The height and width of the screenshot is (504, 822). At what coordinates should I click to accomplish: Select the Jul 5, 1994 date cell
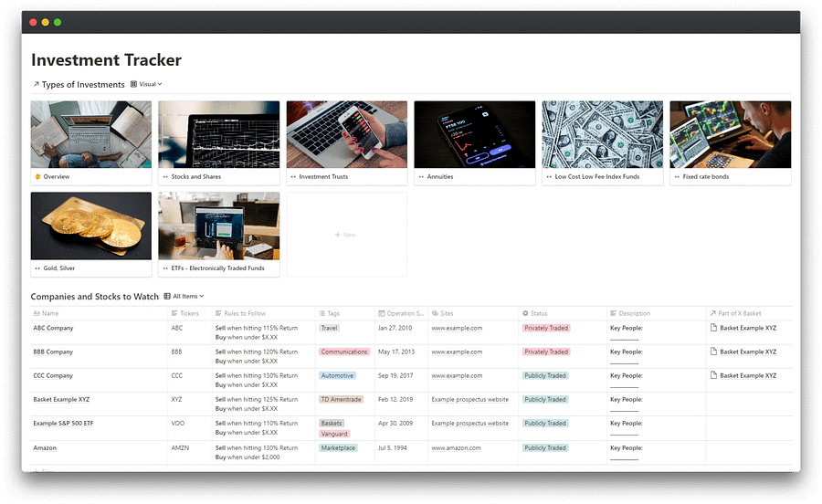[402, 453]
